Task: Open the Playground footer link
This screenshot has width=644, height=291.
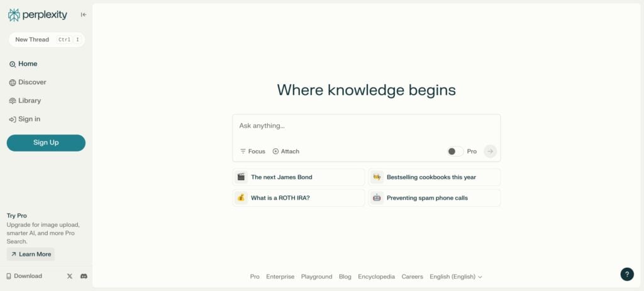Action: coord(316,277)
